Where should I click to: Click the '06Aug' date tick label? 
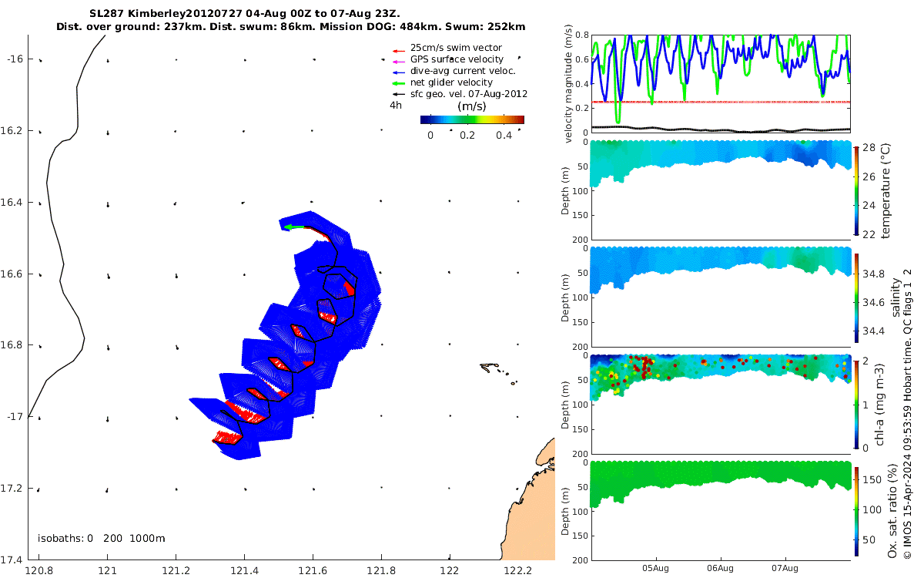point(720,568)
